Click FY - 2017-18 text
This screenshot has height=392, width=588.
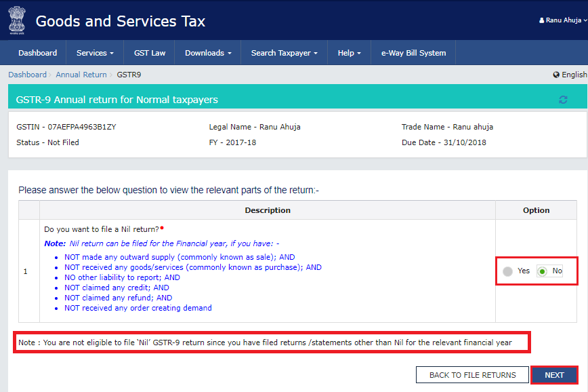coord(232,142)
